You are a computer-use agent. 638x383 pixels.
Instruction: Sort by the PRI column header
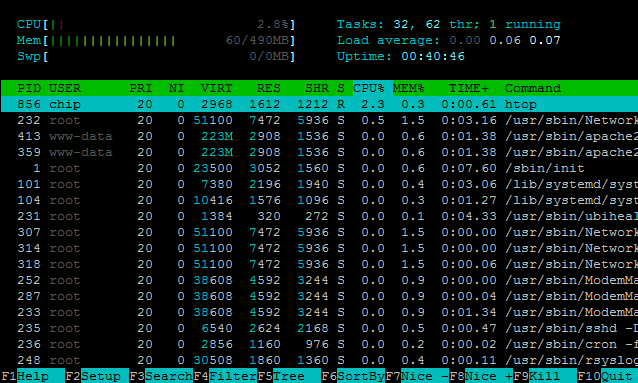[x=141, y=88]
